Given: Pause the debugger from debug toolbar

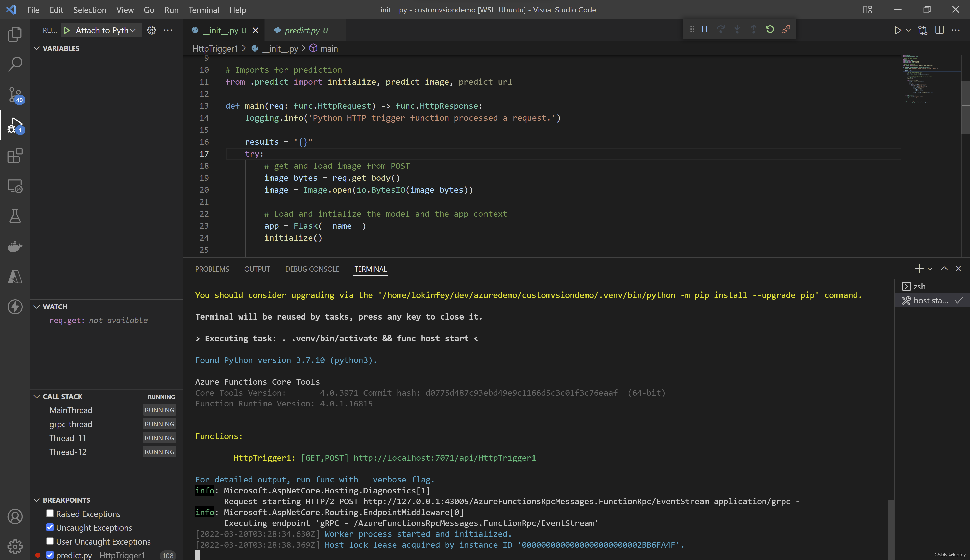Looking at the screenshot, I should point(704,29).
